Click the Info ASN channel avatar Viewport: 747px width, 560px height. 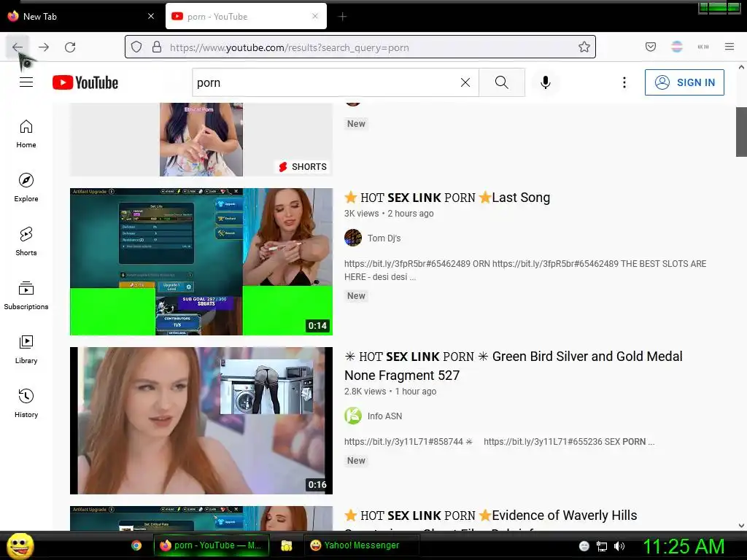(x=353, y=416)
